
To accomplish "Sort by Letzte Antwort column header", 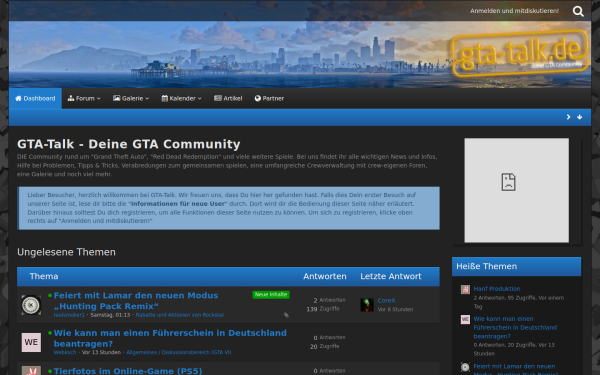I will 391,276.
